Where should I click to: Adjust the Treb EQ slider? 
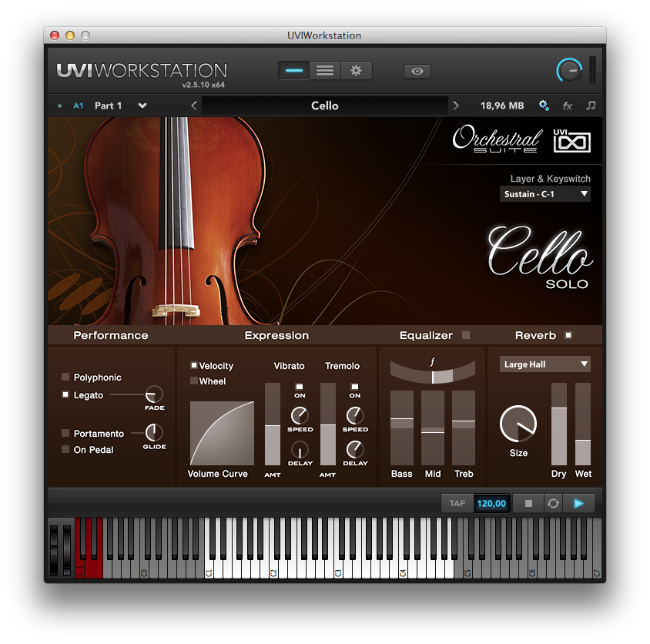[x=464, y=428]
